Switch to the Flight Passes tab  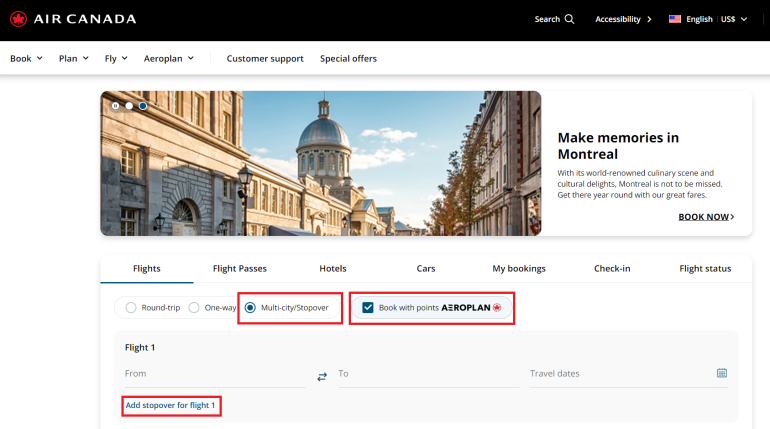(x=239, y=268)
